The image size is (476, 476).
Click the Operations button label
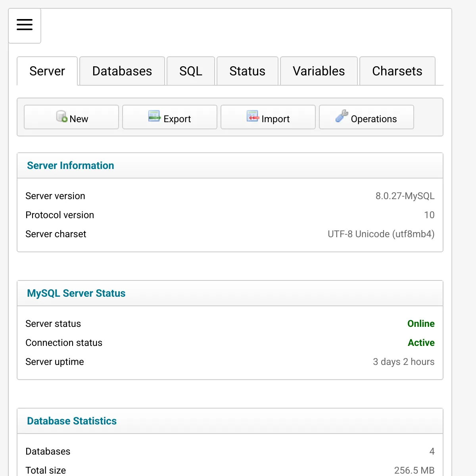[x=374, y=119]
